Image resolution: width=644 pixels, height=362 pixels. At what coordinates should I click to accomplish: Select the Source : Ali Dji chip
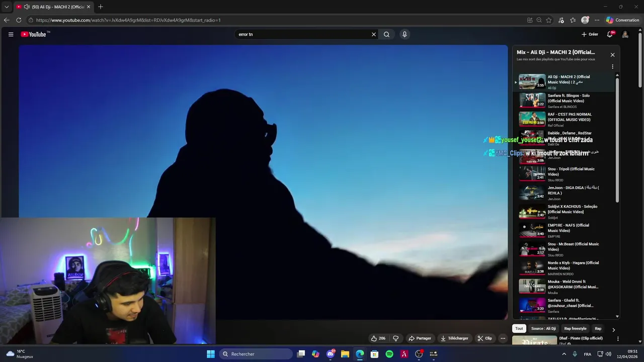543,329
